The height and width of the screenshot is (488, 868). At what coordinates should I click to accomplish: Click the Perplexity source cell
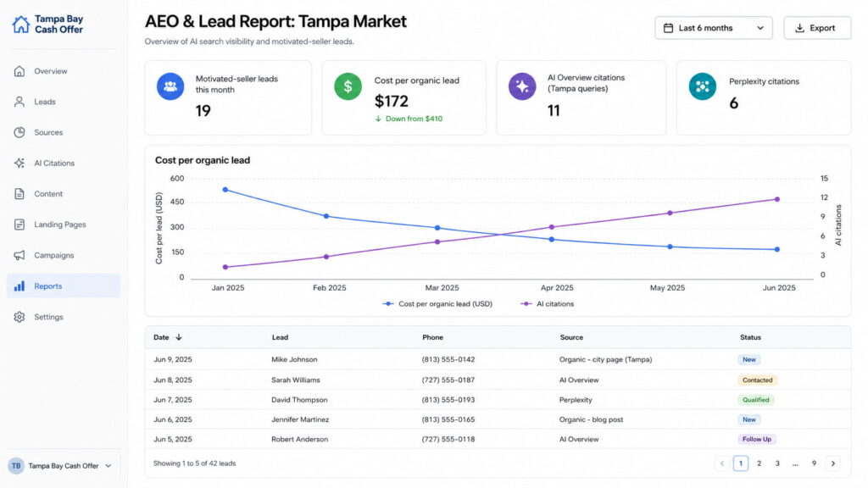[x=576, y=400]
